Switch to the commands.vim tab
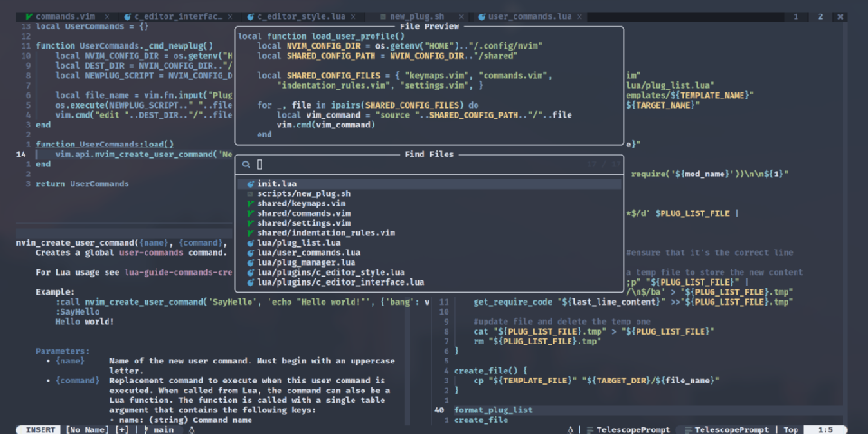The image size is (868, 434). (65, 16)
